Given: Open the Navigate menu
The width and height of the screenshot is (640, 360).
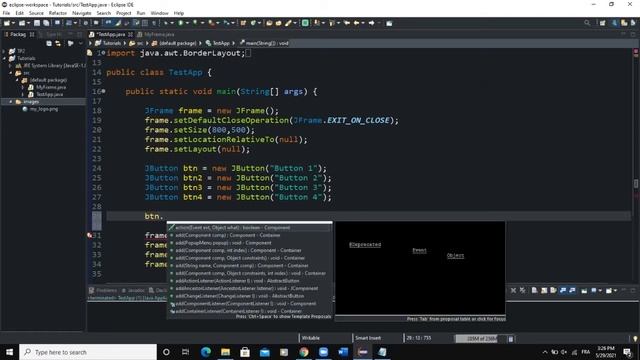Looking at the screenshot, I should point(82,13).
